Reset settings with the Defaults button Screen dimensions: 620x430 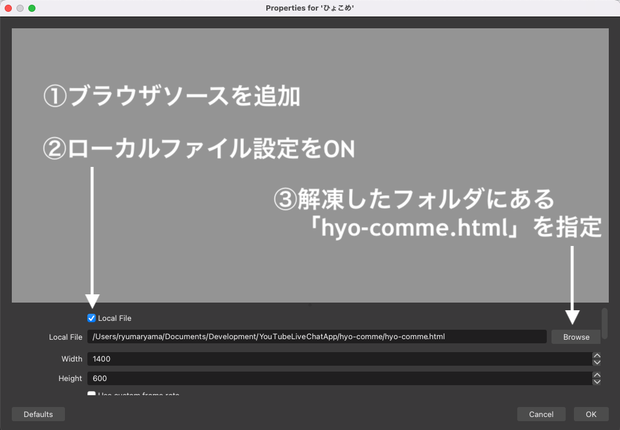tap(38, 414)
